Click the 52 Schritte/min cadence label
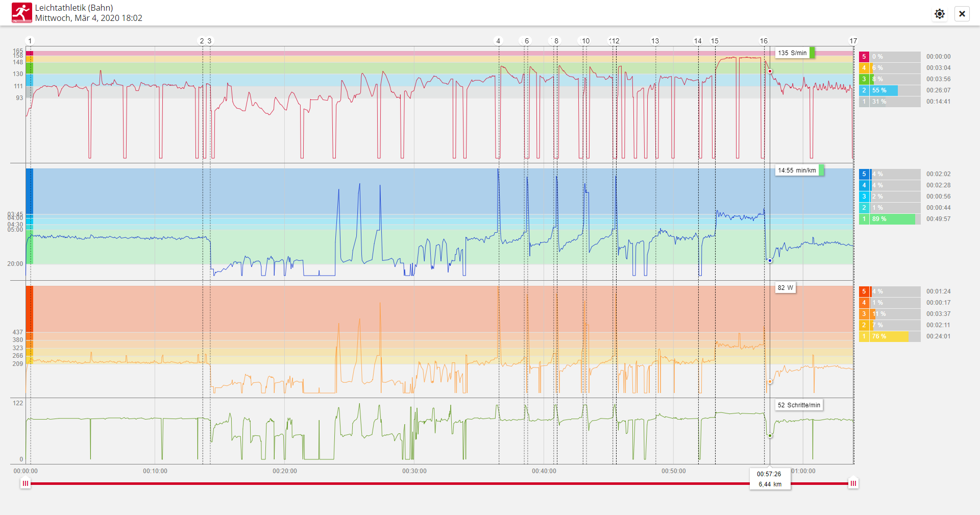 pos(799,405)
